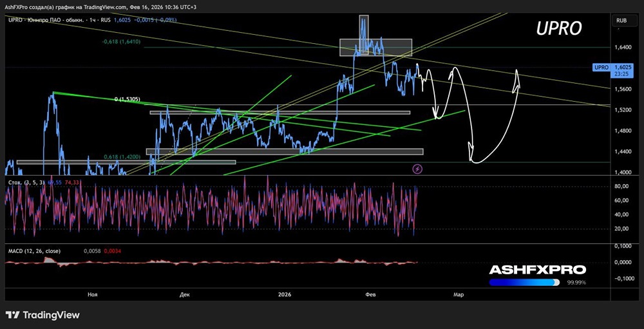This screenshot has width=644, height=329.
Task: Click the Ноя date axis label
Action: [x=93, y=294]
